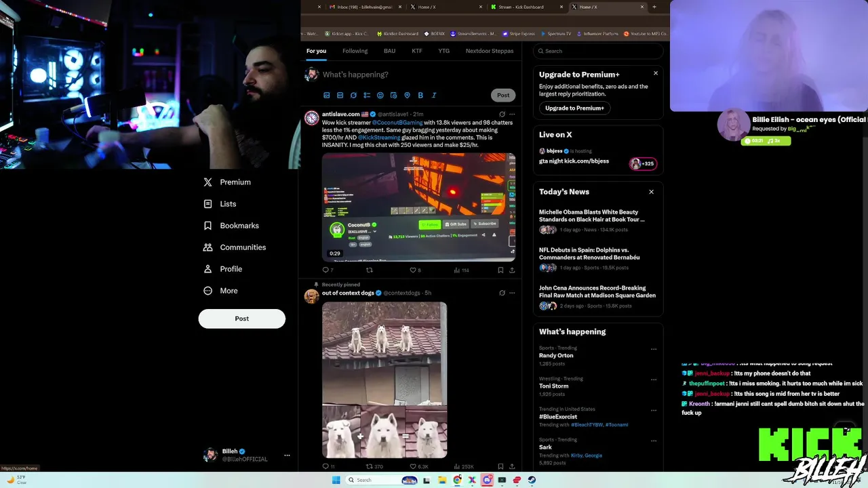Click the grey Post button in composer
868x488 pixels.
[x=503, y=95]
